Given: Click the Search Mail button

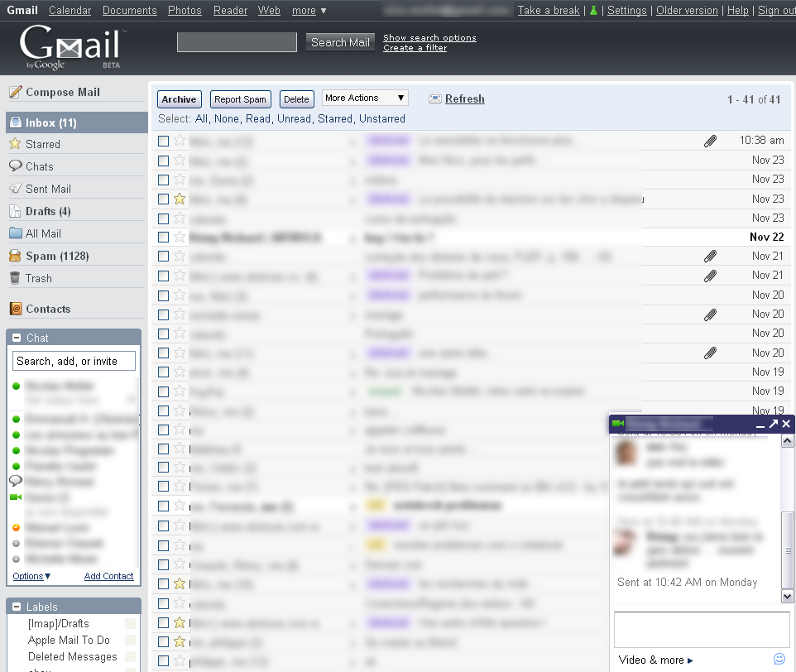Looking at the screenshot, I should click(x=340, y=42).
